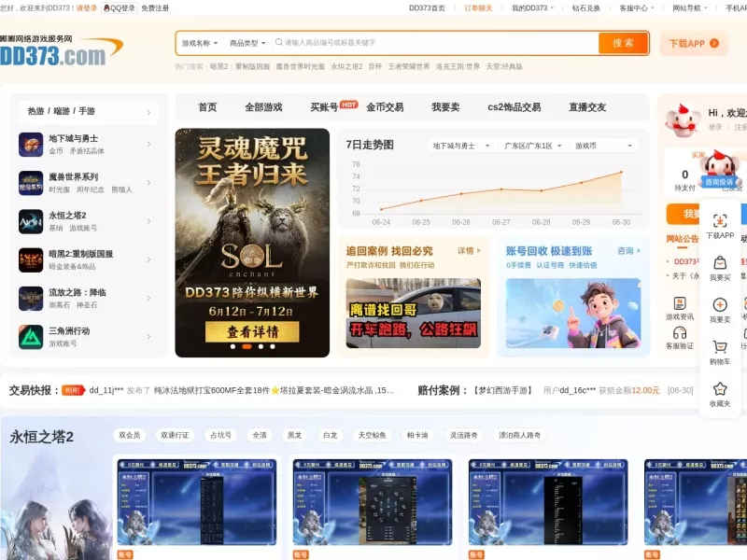
Task: Open the 暗黑2:重制版国服 game icon
Action: click(31, 260)
